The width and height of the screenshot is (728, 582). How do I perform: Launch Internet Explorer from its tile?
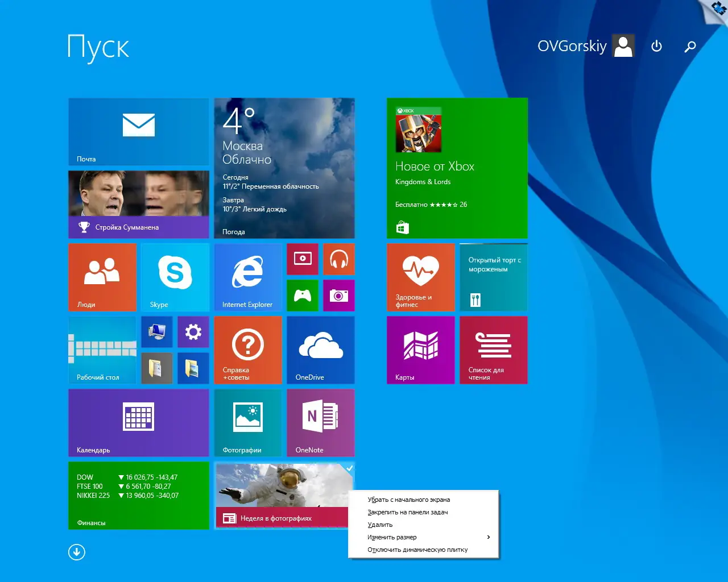point(248,277)
